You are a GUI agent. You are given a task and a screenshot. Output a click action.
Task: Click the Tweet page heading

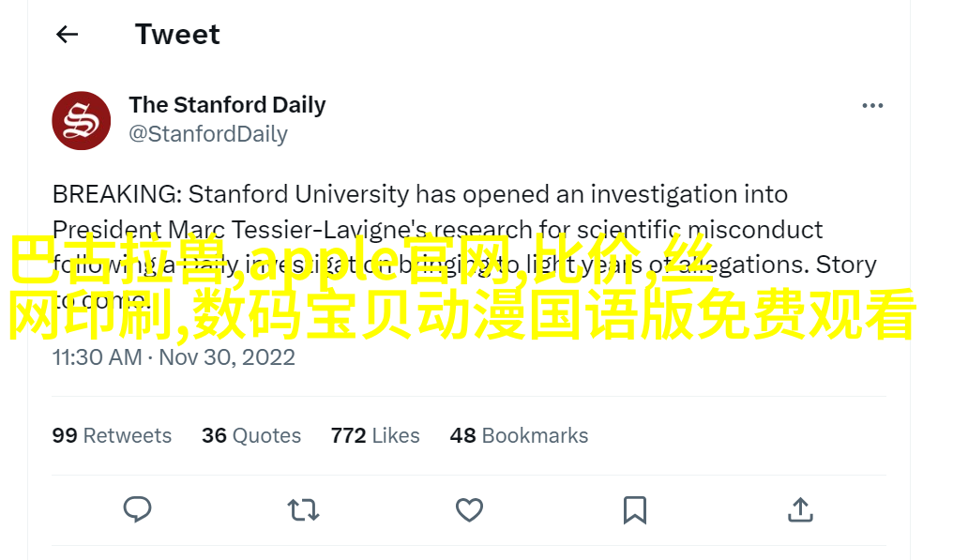click(177, 34)
